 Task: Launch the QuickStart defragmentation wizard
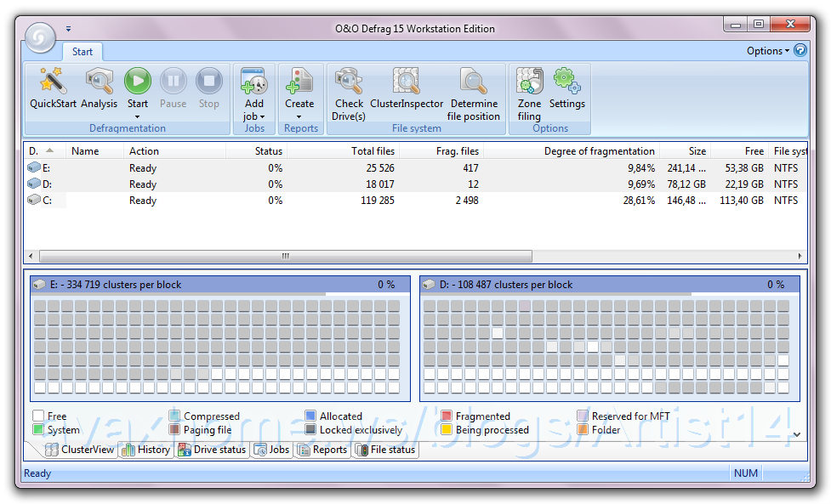[53, 89]
